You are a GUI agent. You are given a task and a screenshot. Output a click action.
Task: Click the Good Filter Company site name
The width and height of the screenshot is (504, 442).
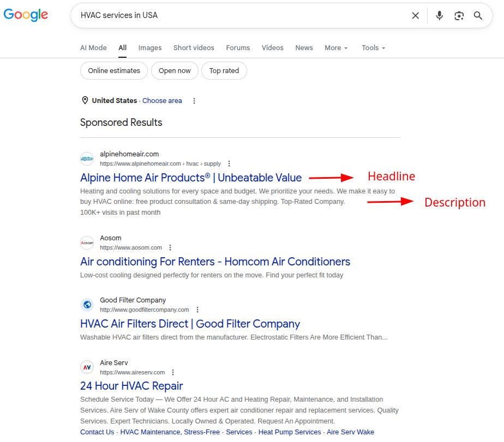click(x=133, y=300)
